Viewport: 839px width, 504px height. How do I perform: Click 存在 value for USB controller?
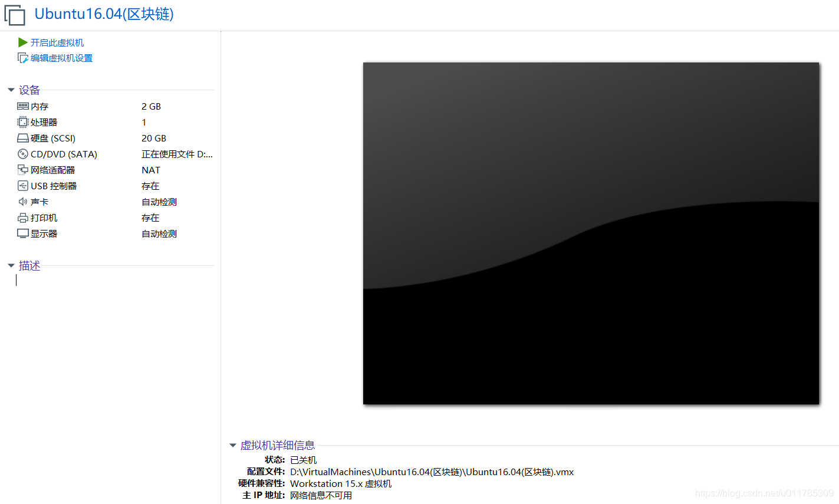point(150,186)
